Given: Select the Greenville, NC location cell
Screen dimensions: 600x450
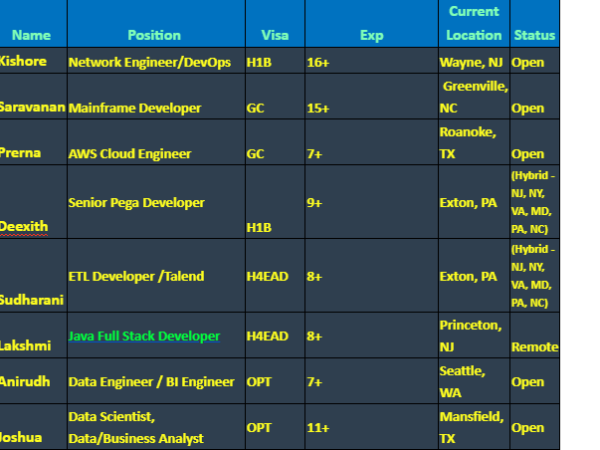Looking at the screenshot, I should coord(474,96).
